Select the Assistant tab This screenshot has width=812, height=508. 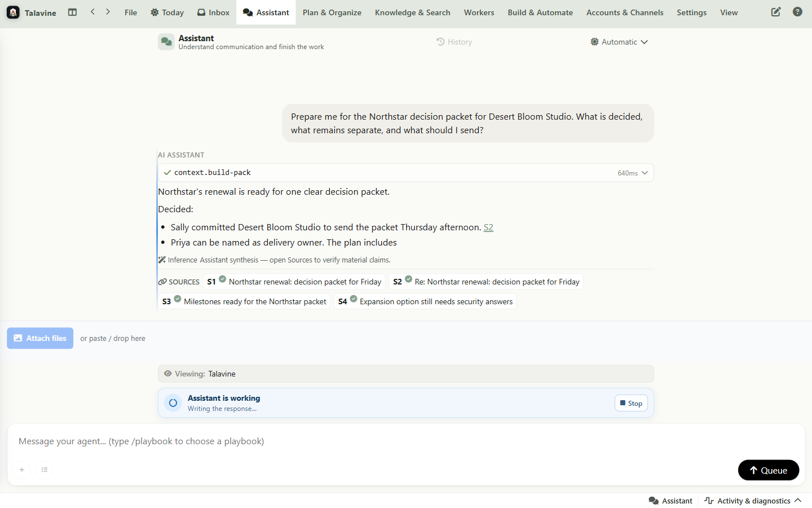pos(266,12)
